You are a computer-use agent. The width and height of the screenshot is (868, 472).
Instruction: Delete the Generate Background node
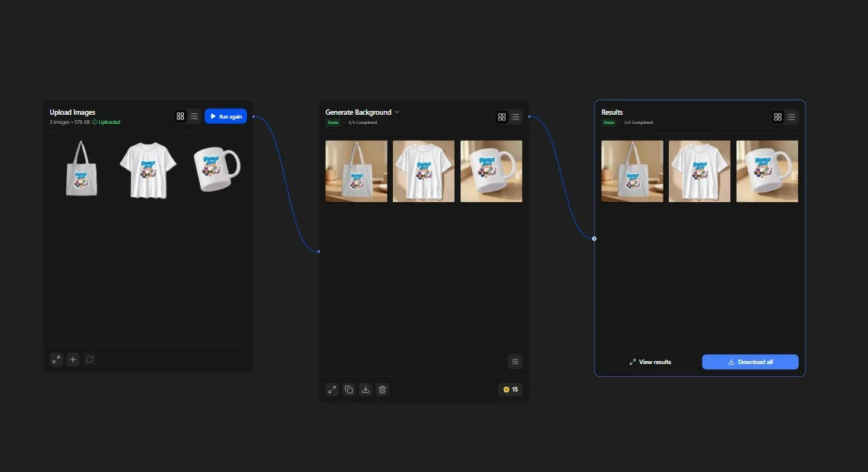[382, 390]
